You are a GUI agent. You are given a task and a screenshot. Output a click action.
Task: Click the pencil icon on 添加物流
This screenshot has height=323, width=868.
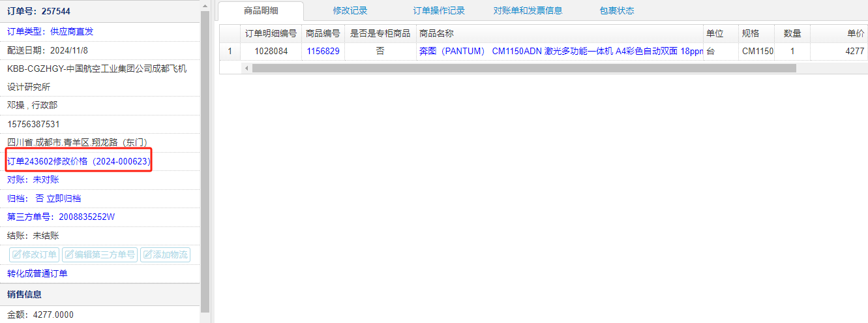coord(147,254)
